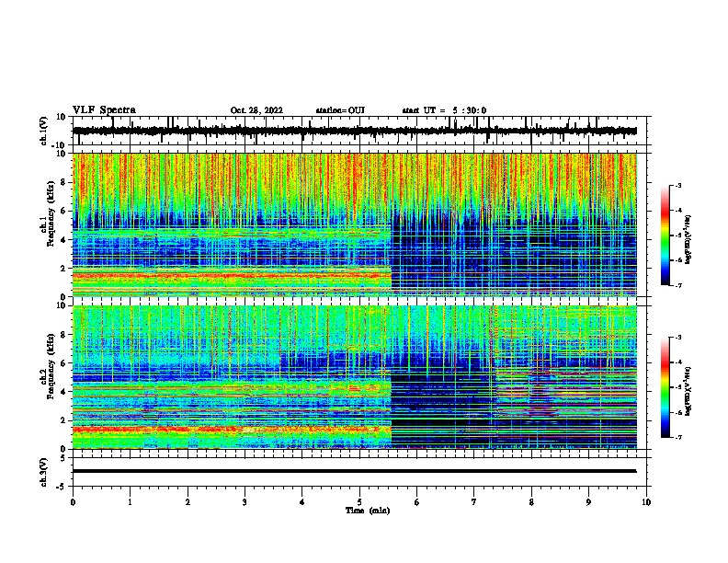This screenshot has width=728, height=563.
Task: Click time axis tick label '9'
Action: coord(588,502)
